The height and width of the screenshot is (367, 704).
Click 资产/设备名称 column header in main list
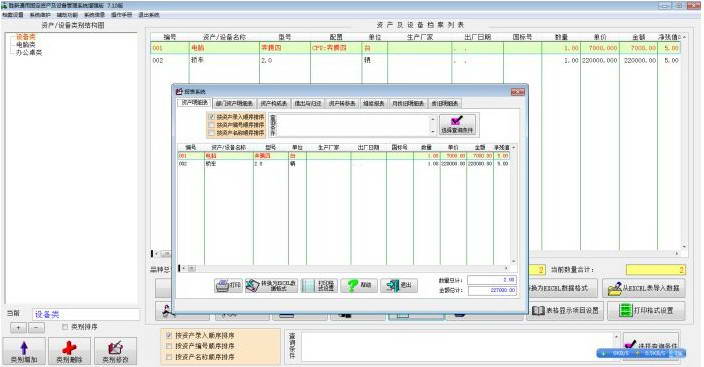tap(224, 37)
